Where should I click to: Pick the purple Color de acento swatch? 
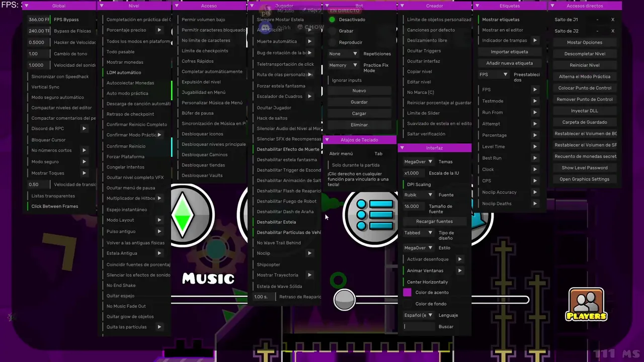coord(408,293)
